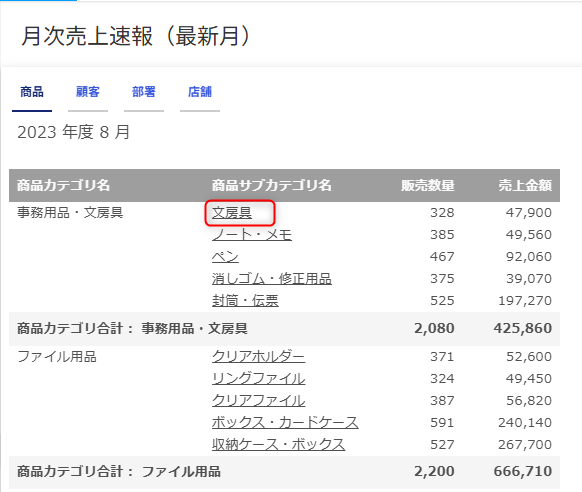The height and width of the screenshot is (492, 582).
Task: Click the リングファイル link
Action: click(x=258, y=378)
